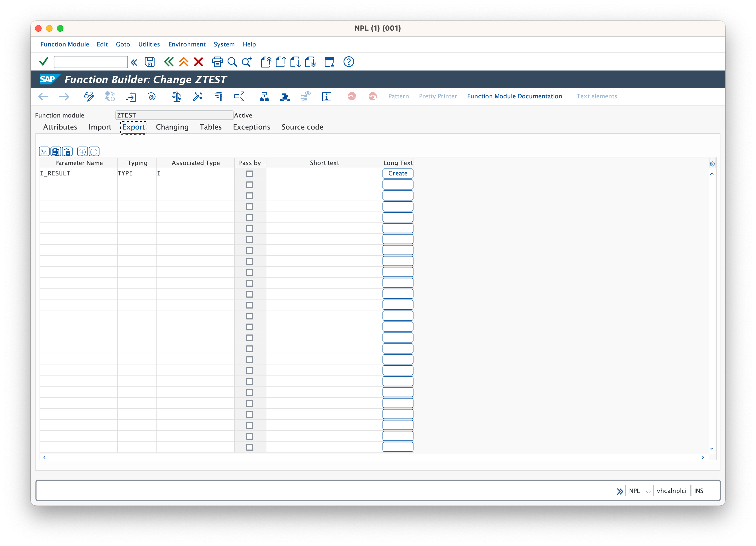Expand command field with double-chevron arrow
756x546 pixels.
pyautogui.click(x=134, y=62)
